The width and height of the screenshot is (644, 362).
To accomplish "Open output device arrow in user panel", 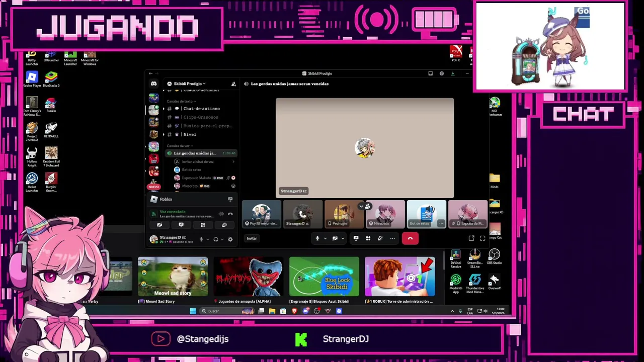I will pos(221,239).
